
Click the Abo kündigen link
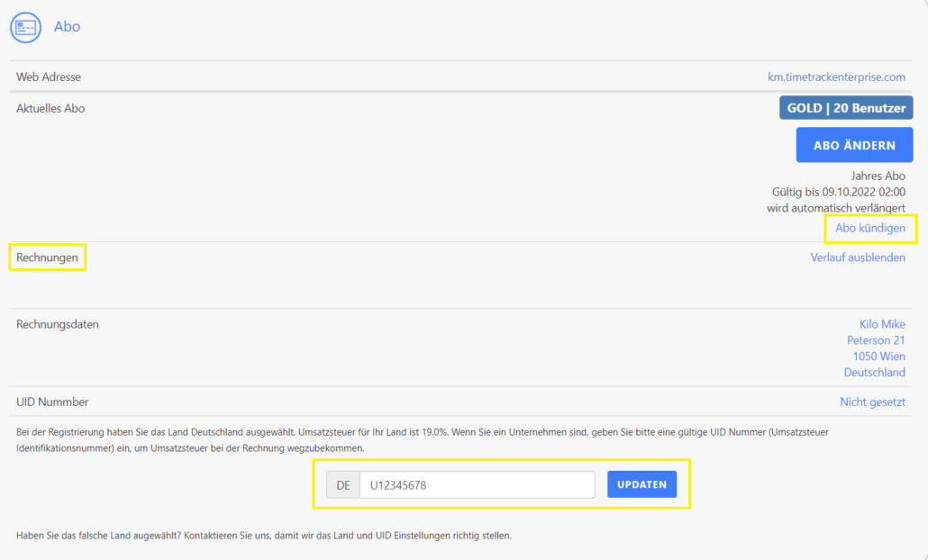pos(870,229)
